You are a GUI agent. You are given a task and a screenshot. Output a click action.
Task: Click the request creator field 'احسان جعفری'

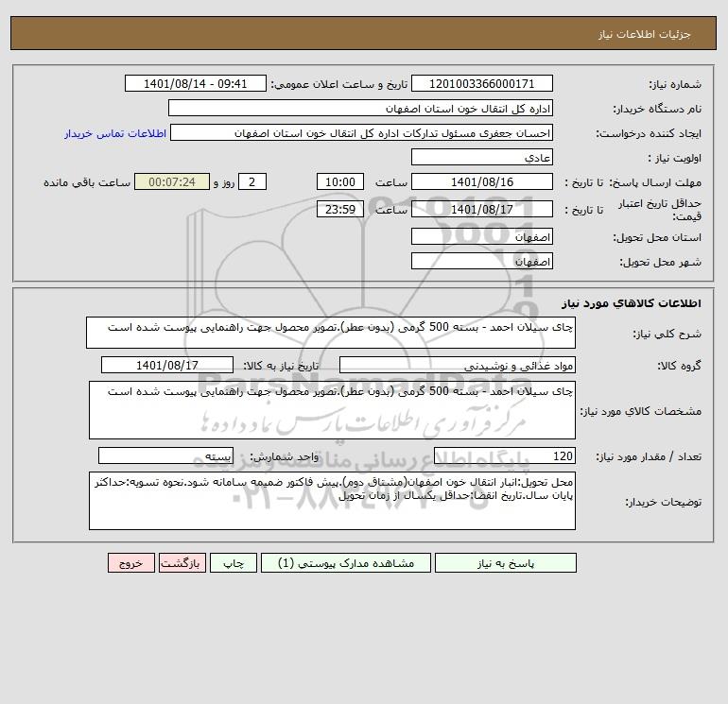[361, 132]
